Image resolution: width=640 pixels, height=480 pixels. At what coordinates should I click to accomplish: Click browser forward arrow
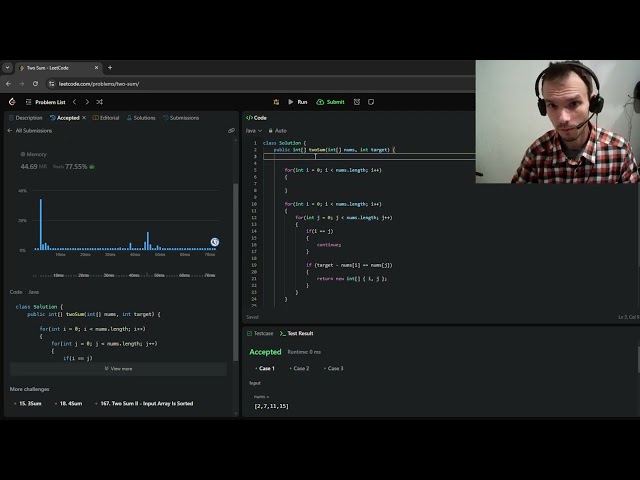(x=22, y=84)
